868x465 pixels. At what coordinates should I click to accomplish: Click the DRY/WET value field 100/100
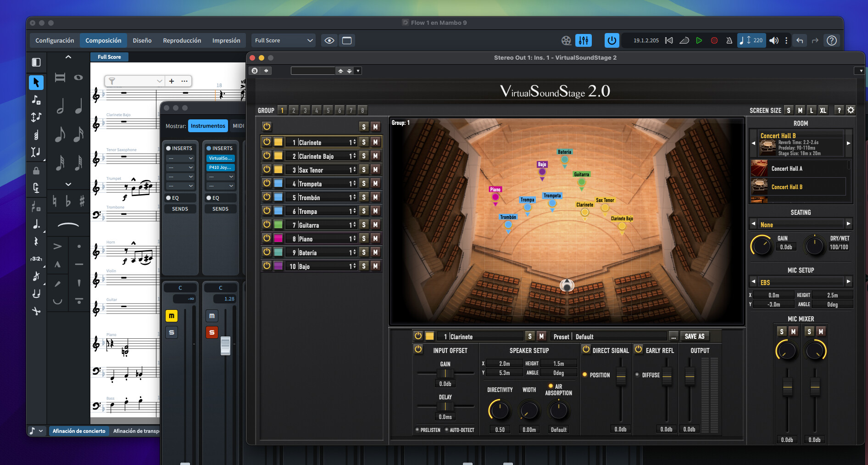(x=839, y=247)
